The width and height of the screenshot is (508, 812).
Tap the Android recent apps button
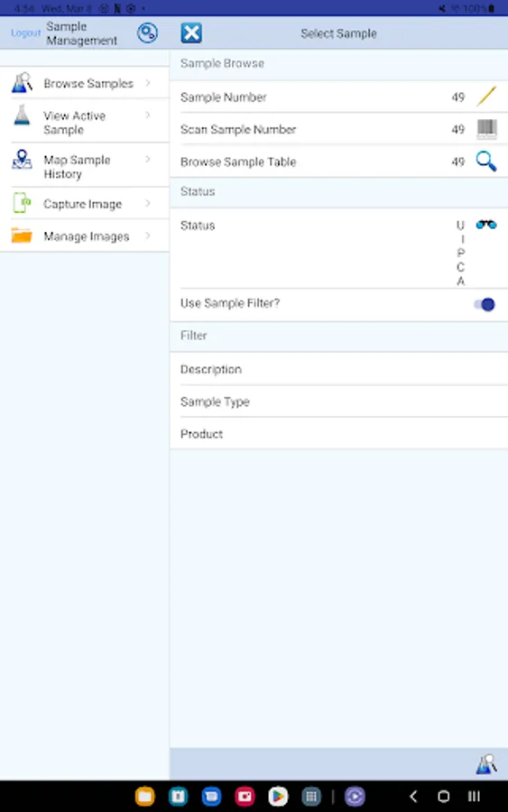tap(474, 797)
